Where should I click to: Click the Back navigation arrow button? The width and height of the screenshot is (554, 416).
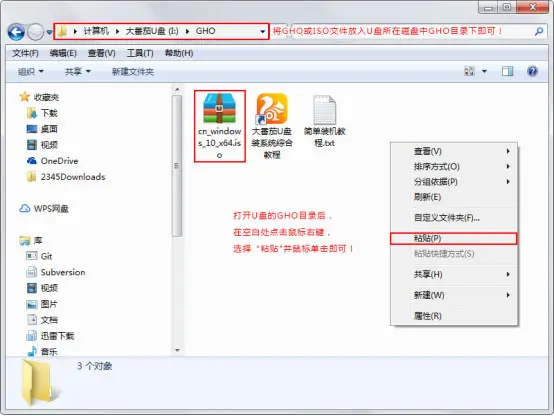point(16,32)
